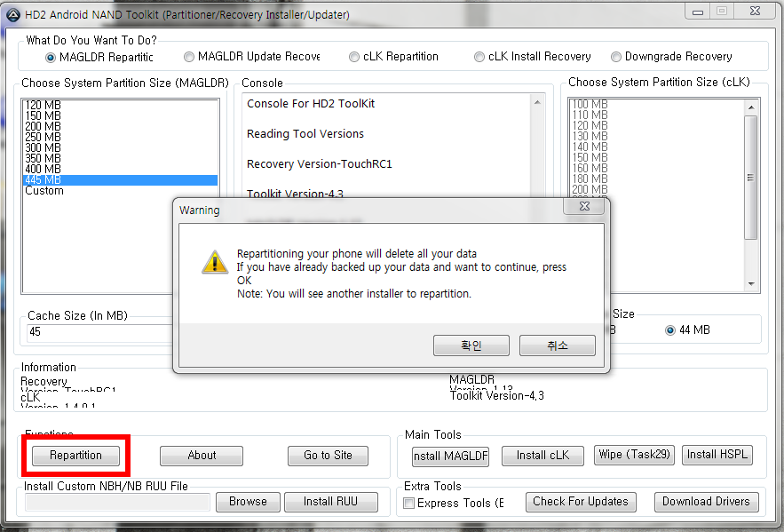
Task: Click the cLK size list scroll down arrow
Action: (x=751, y=284)
